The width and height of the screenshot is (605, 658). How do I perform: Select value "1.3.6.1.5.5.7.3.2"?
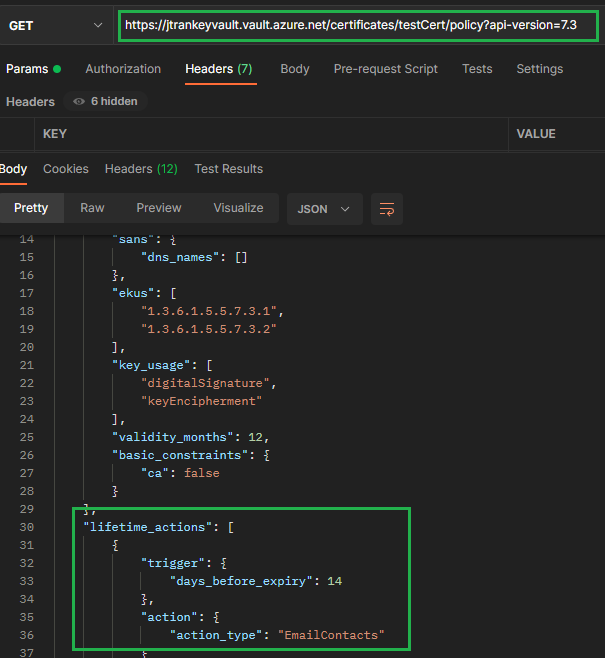(209, 329)
